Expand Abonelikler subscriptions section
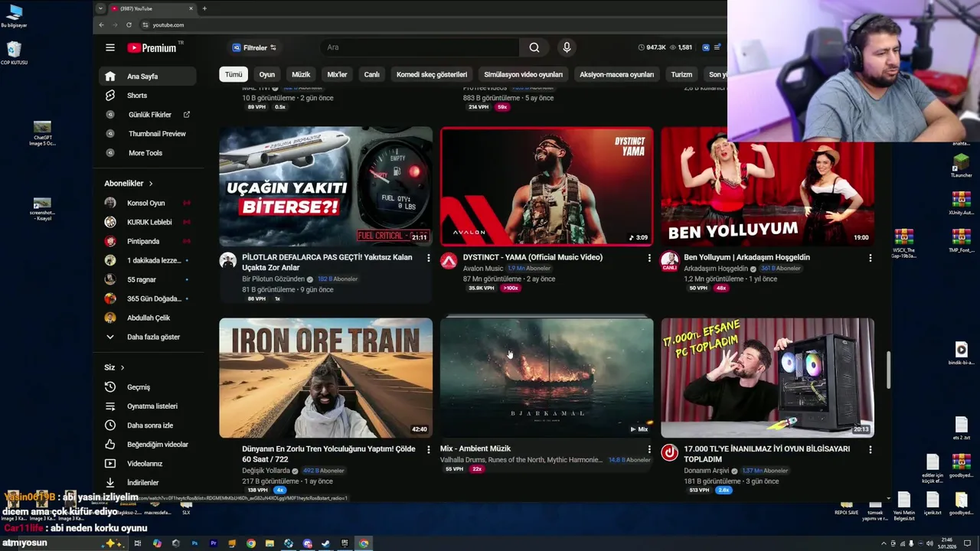 tap(129, 184)
